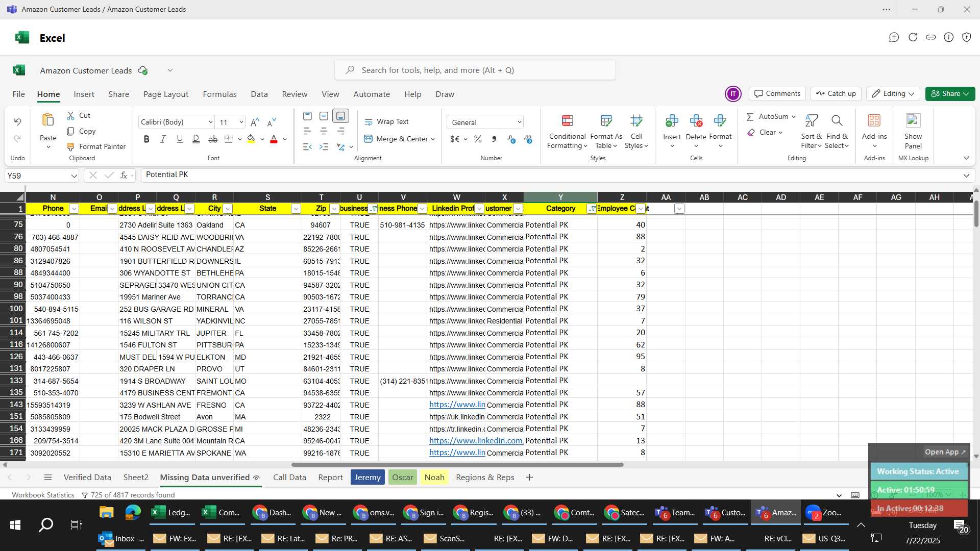980x551 pixels.
Task: Click the Increase Indent icon
Action: tap(324, 146)
